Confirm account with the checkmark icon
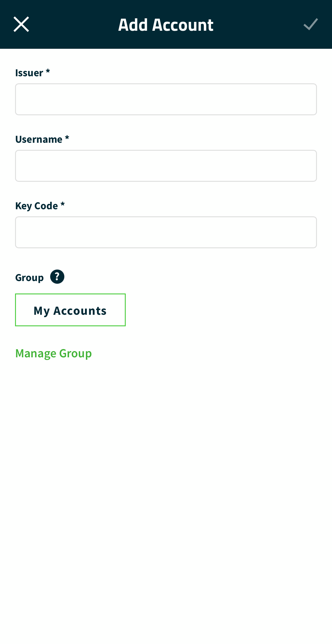This screenshot has height=644, width=332. (311, 24)
